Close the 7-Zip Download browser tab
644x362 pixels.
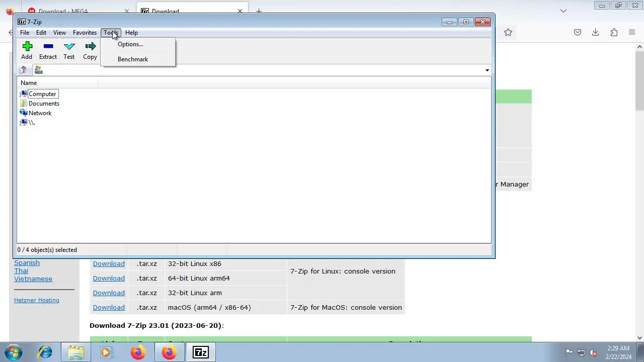(x=240, y=11)
